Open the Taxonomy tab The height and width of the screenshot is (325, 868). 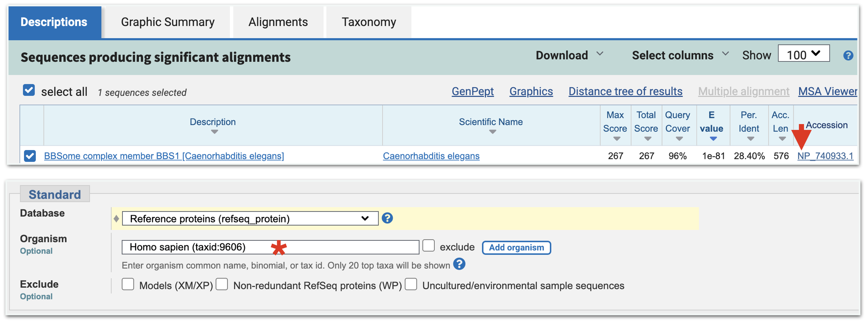[369, 22]
